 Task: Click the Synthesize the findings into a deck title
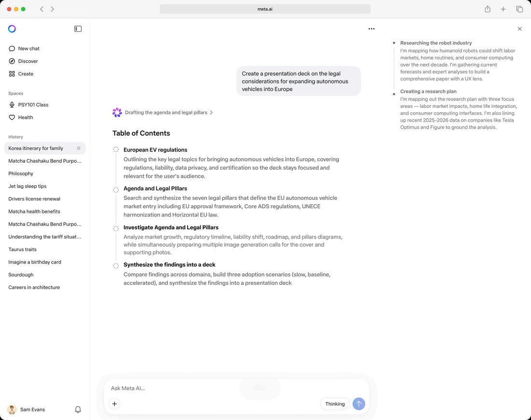169,265
